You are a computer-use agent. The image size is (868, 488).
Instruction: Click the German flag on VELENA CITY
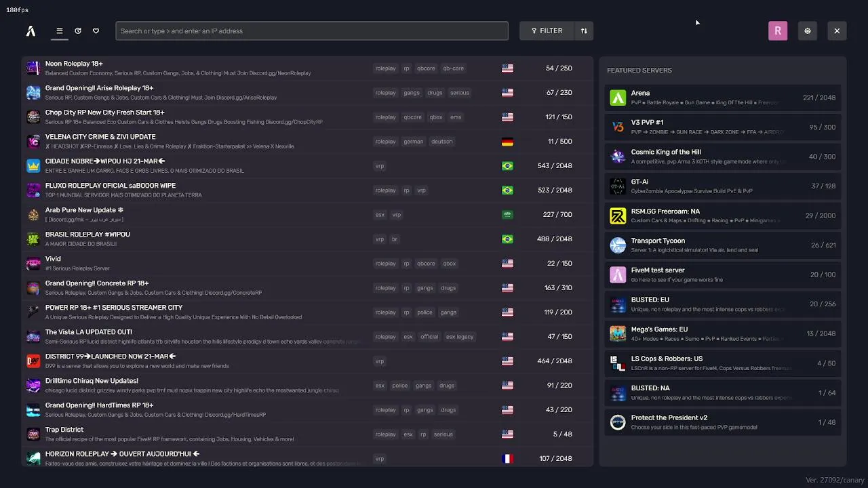coord(507,141)
